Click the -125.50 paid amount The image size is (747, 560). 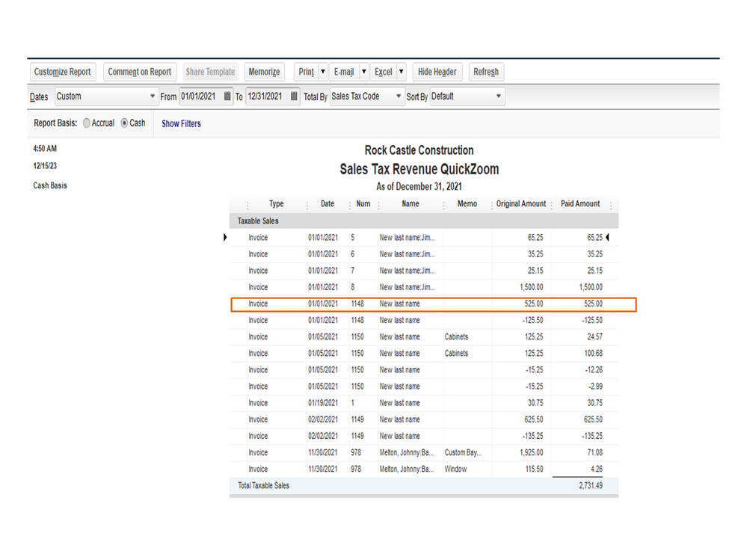pos(591,321)
